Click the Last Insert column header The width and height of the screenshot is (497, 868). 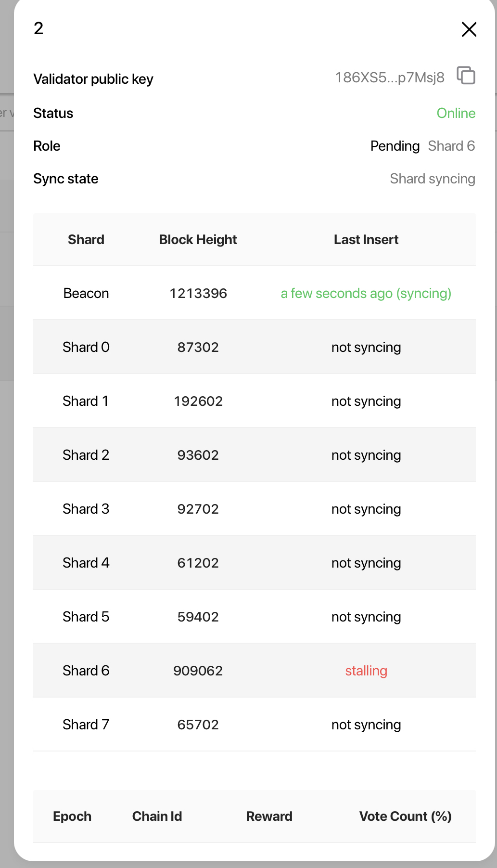(366, 240)
